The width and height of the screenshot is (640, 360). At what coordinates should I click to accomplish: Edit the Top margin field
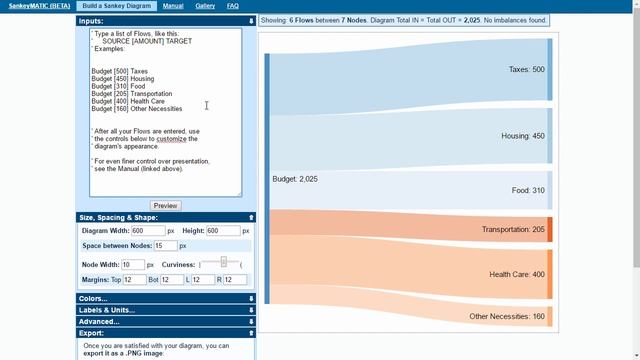click(135, 280)
